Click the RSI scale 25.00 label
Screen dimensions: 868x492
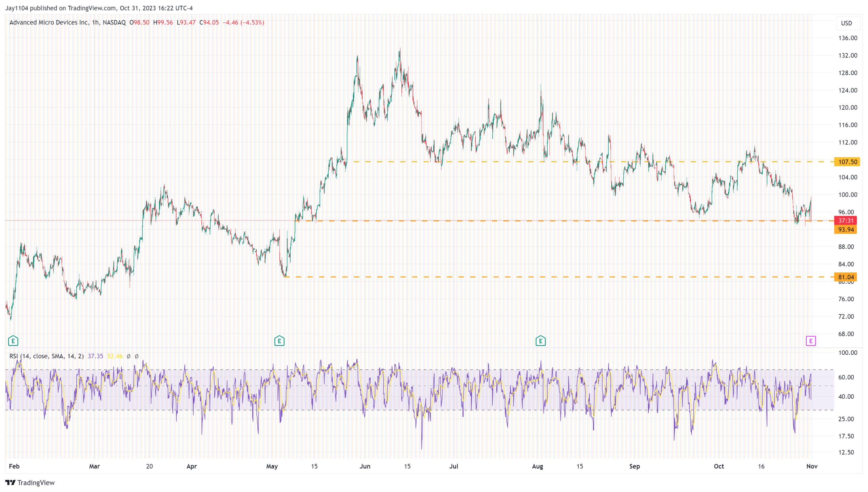tap(846, 419)
